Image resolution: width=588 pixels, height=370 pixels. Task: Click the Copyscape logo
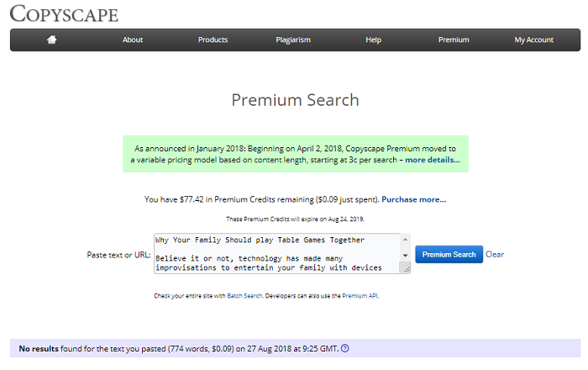pos(64,14)
